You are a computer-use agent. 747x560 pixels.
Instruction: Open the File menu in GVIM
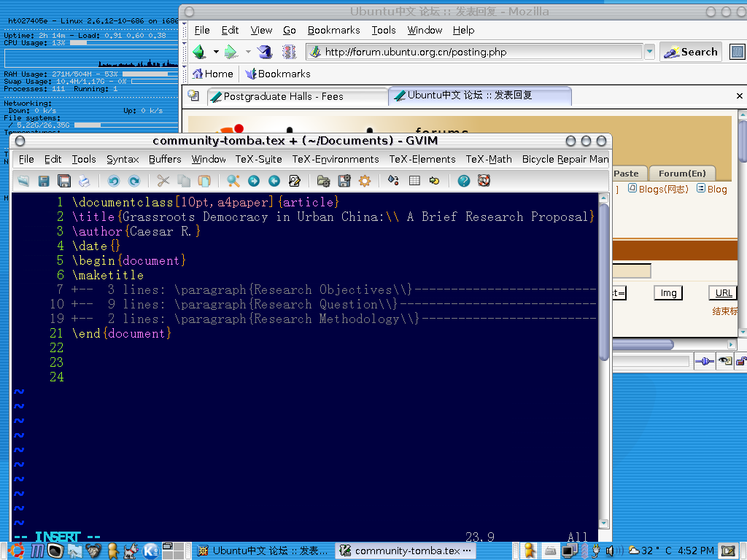[x=26, y=159]
